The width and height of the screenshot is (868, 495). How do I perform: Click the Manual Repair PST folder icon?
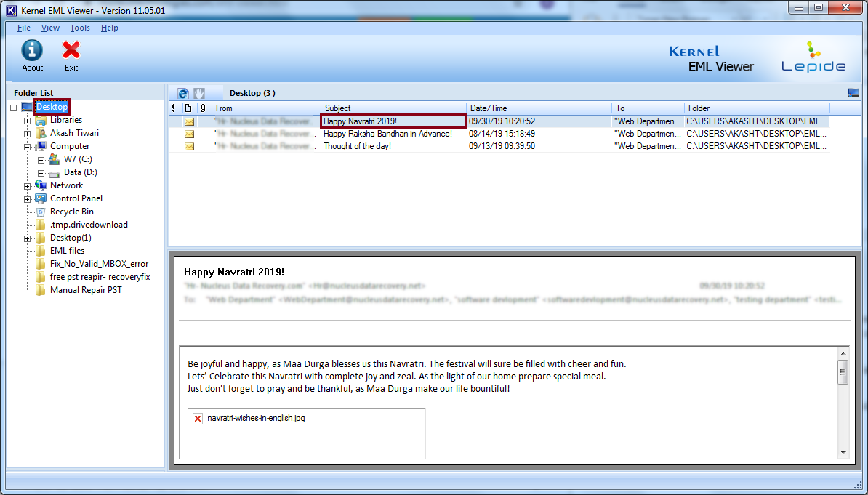41,290
